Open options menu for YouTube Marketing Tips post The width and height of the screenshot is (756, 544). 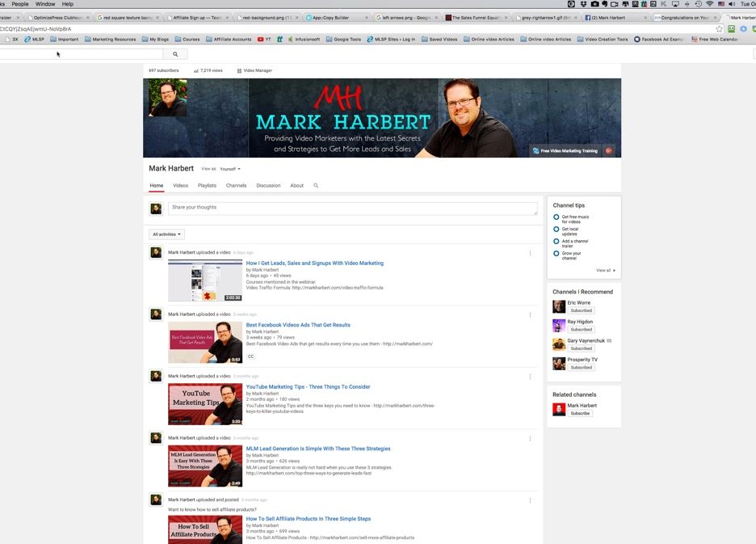[x=530, y=377]
